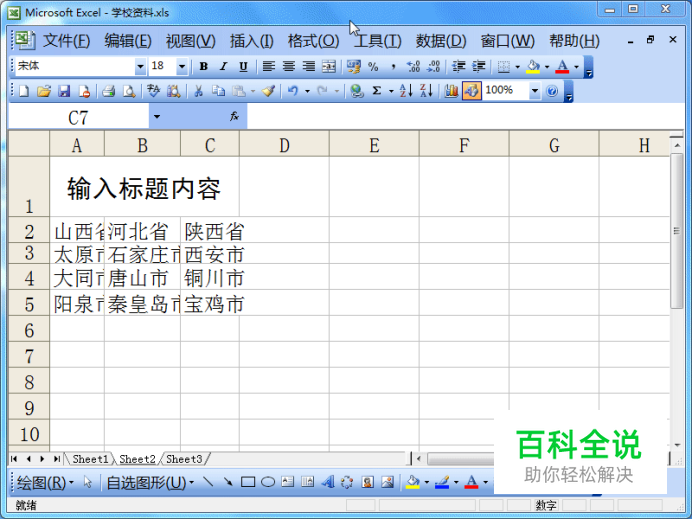The height and width of the screenshot is (519, 692).
Task: Apply percent style formatting
Action: pyautogui.click(x=373, y=67)
